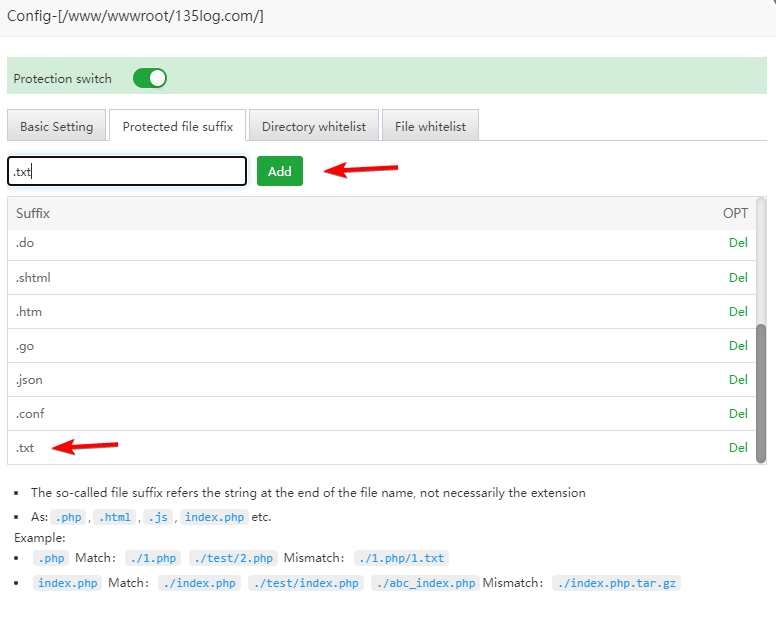Screen dimensions: 776x620
Task: Select the .go suffix row text
Action: (25, 346)
